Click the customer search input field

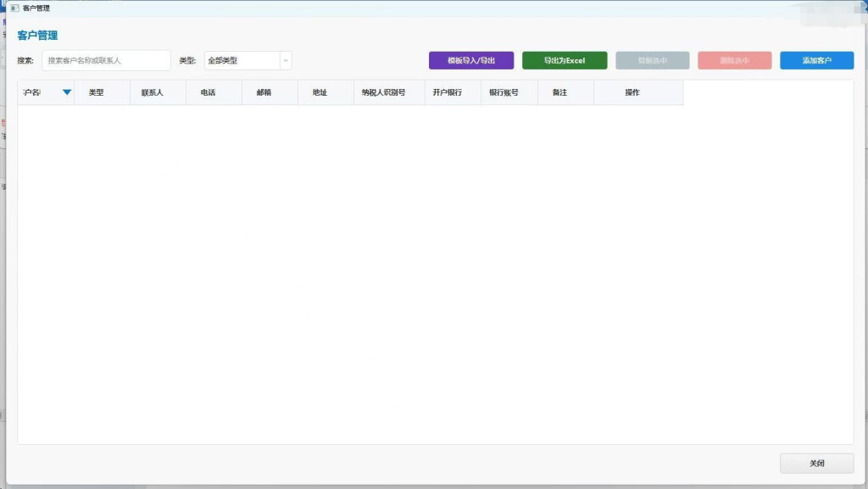pos(106,61)
